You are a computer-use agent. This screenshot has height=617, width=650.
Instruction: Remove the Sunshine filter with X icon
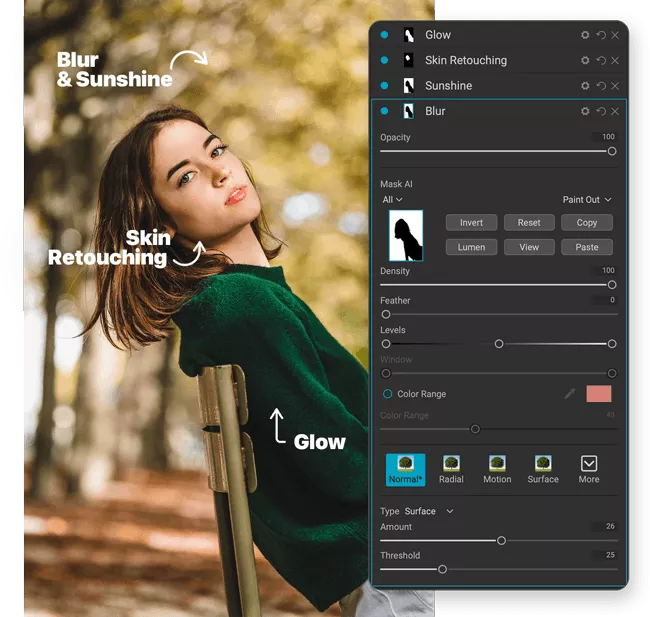click(615, 86)
